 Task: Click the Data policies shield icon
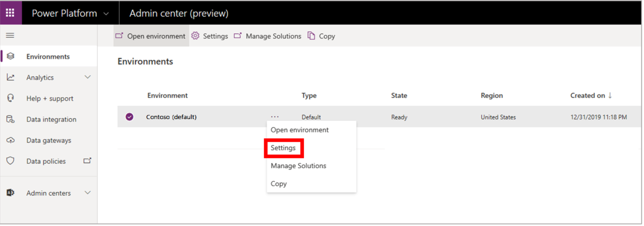11,161
